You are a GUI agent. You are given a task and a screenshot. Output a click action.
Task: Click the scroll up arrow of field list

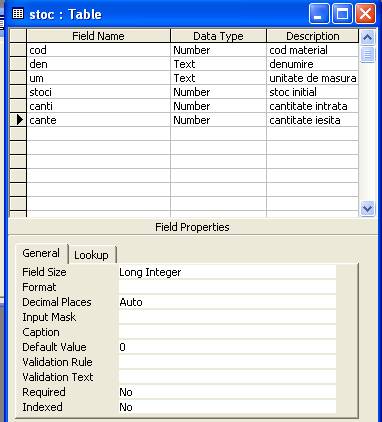coord(367,37)
